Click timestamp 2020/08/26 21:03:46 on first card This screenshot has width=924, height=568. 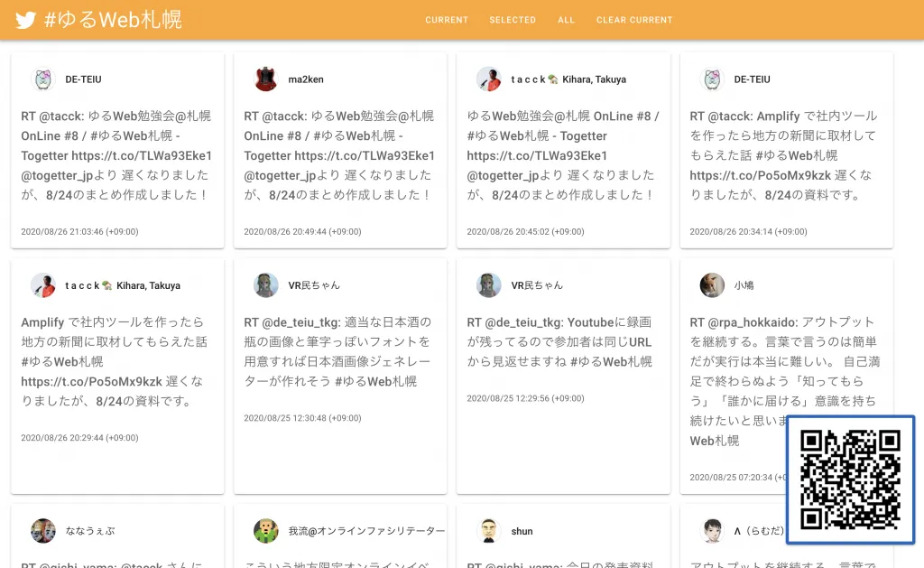click(79, 232)
